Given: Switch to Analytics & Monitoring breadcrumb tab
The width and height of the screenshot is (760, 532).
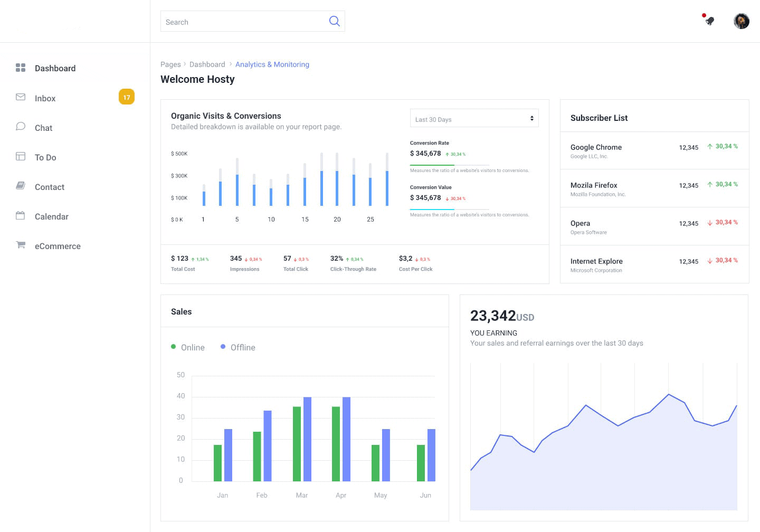Looking at the screenshot, I should [272, 64].
